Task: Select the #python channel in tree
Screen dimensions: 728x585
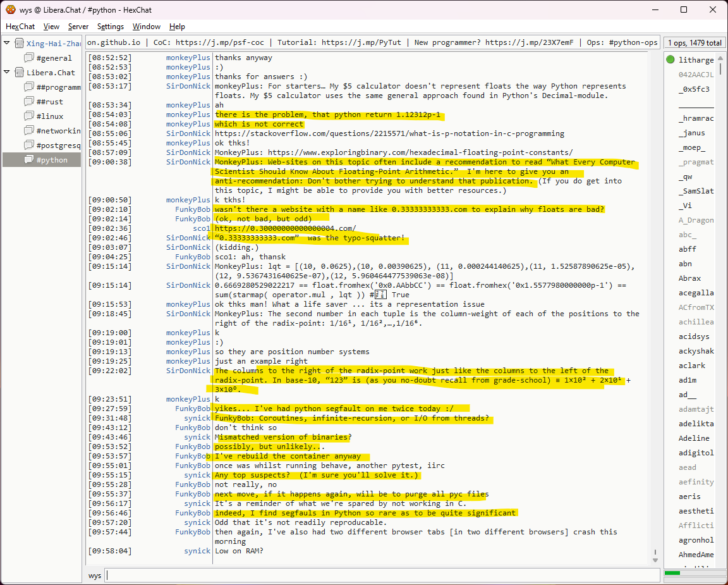Action: click(x=51, y=160)
